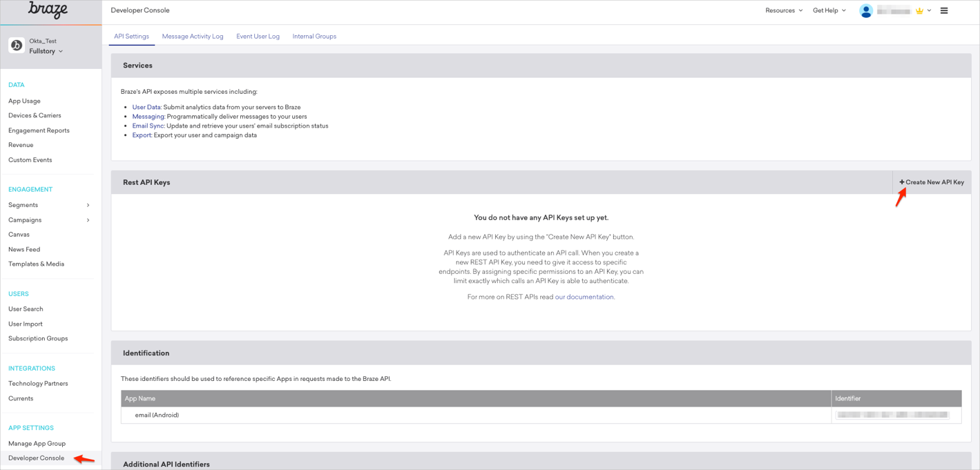Expand the Segments submenu chevron
Image resolution: width=980 pixels, height=470 pixels.
click(88, 205)
